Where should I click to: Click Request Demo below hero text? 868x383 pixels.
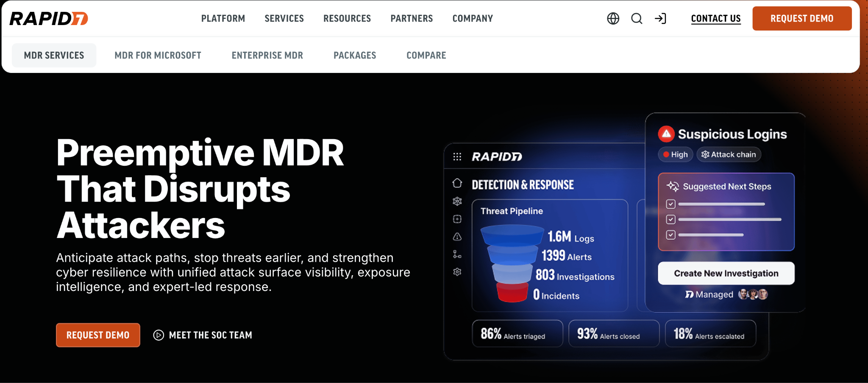tap(98, 335)
